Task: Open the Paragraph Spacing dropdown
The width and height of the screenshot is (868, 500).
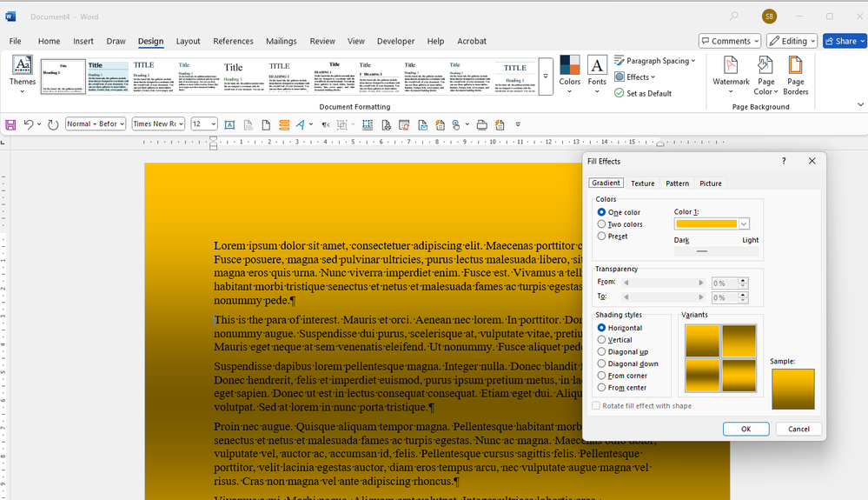Action: (655, 61)
